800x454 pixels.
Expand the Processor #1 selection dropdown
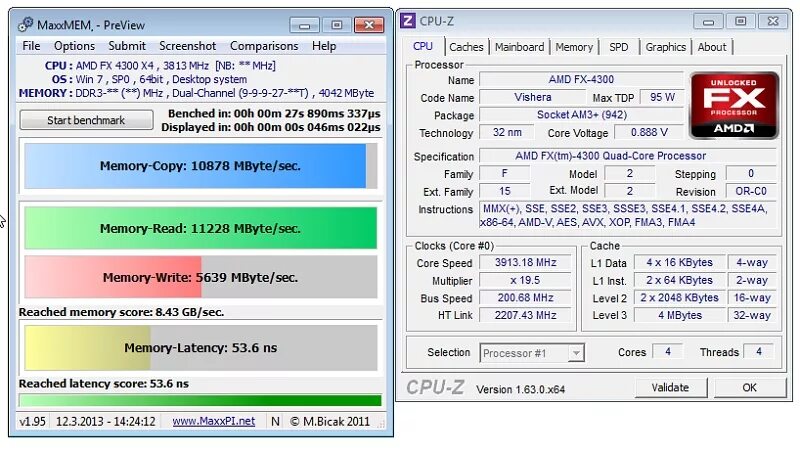point(576,353)
